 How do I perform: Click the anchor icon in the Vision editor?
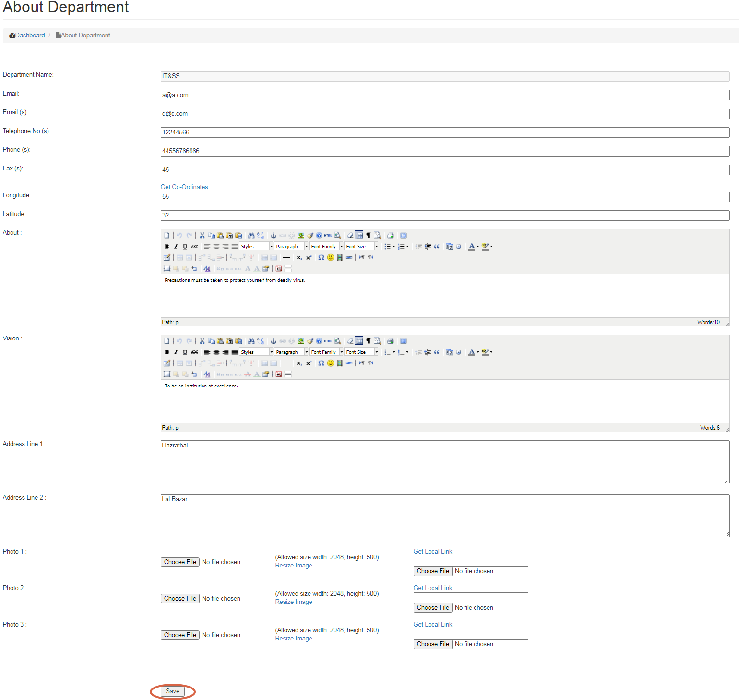(x=274, y=341)
